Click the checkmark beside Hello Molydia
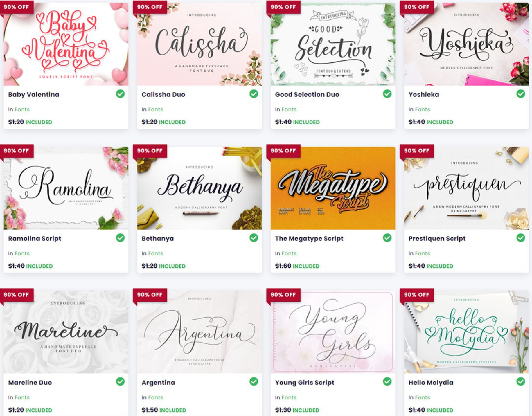The height and width of the screenshot is (416, 532). [521, 381]
